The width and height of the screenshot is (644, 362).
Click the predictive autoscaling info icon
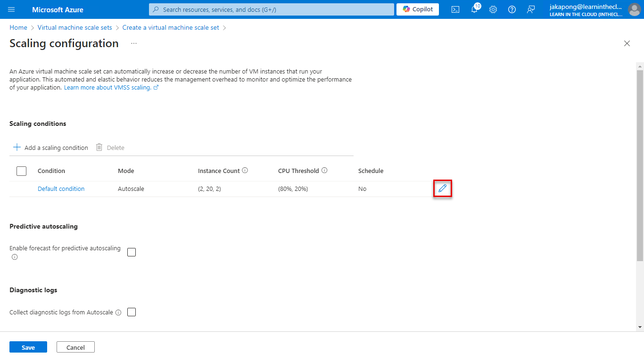pyautogui.click(x=15, y=257)
